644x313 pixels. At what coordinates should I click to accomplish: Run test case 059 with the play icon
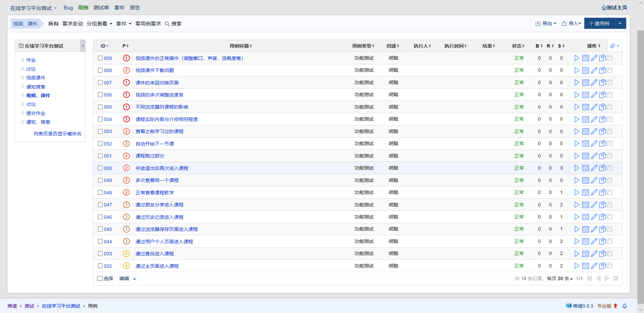pyautogui.click(x=577, y=58)
